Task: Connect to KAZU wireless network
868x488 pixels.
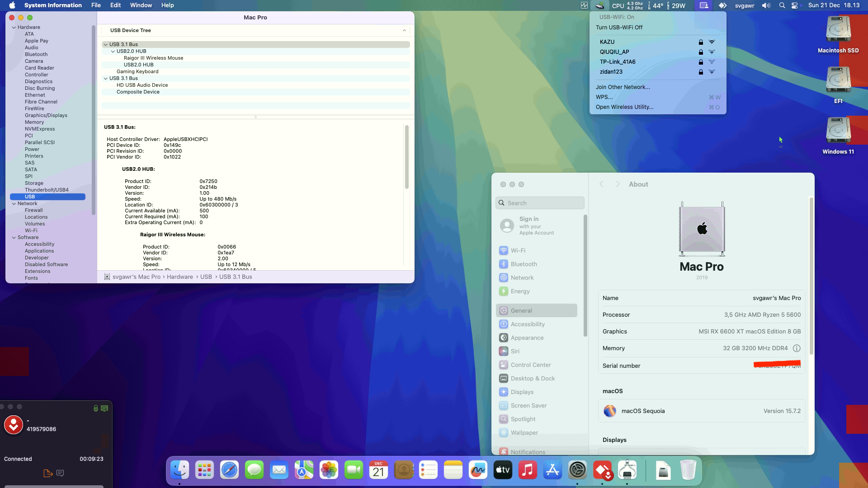Action: click(x=658, y=42)
